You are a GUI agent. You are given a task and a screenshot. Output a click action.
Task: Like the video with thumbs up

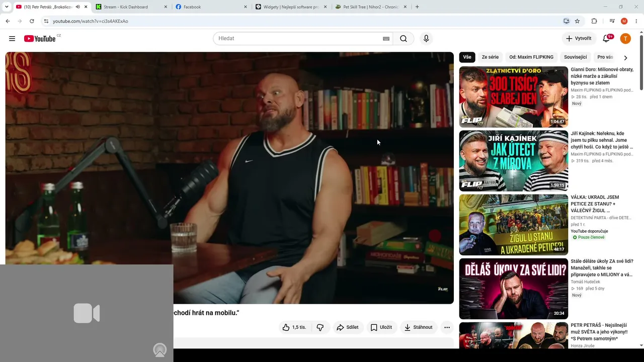(x=294, y=327)
